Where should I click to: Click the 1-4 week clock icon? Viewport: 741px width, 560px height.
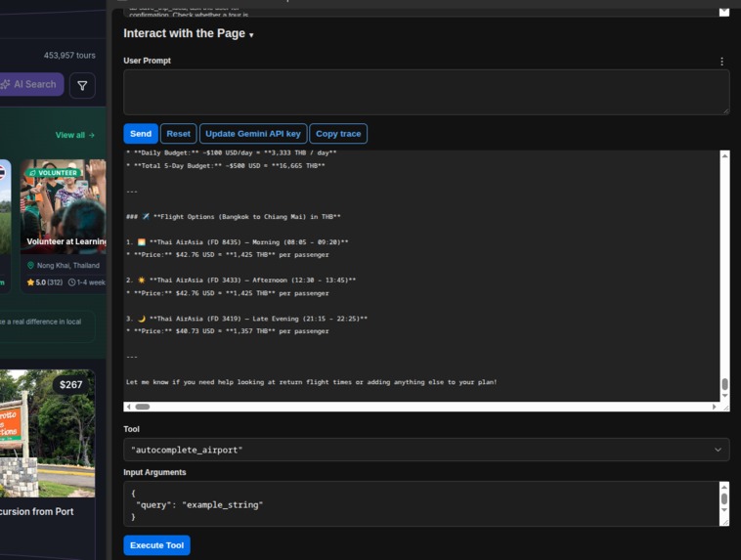(71, 282)
